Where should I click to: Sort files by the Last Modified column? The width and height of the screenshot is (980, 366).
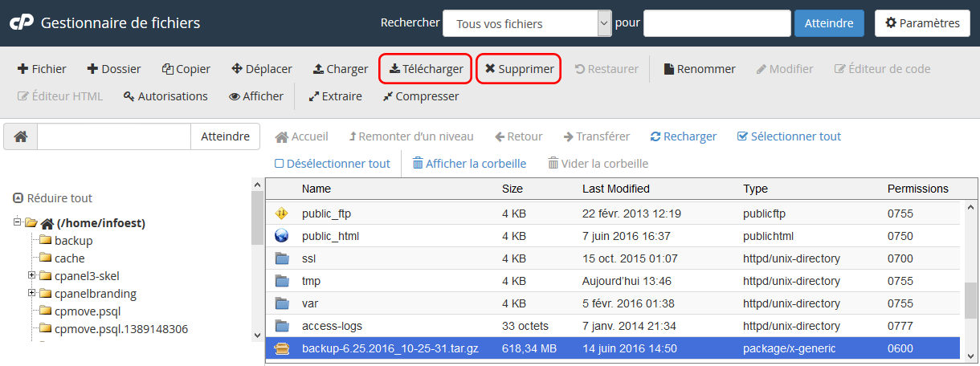click(x=615, y=189)
